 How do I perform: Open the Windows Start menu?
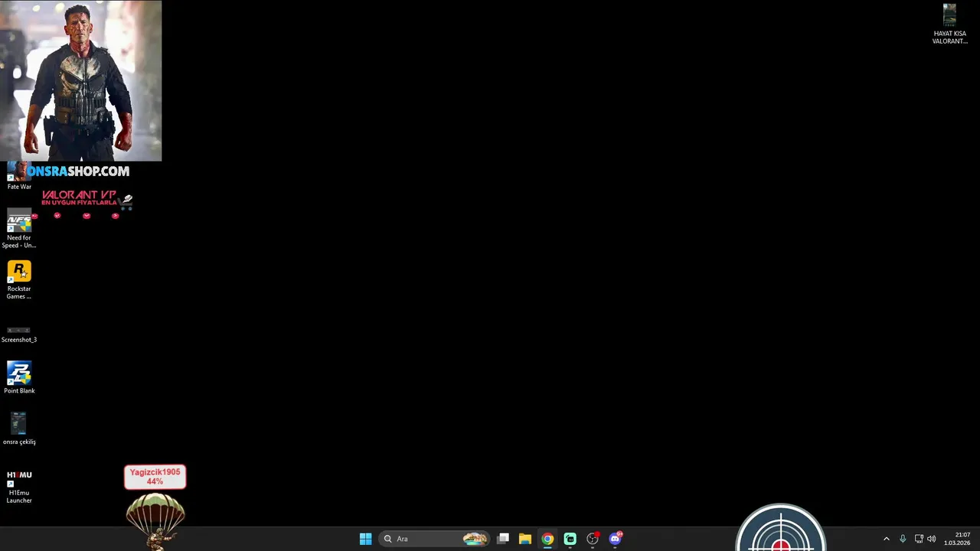point(365,539)
